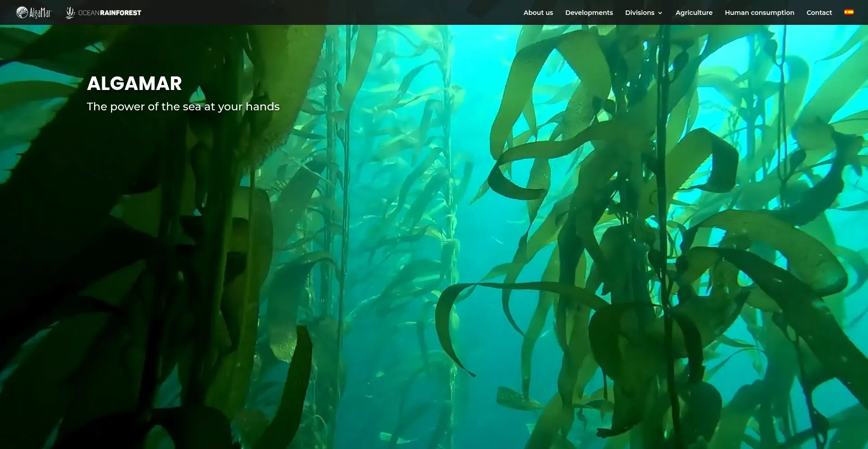
Task: Switch language via the Spanish flag icon
Action: [x=849, y=12]
